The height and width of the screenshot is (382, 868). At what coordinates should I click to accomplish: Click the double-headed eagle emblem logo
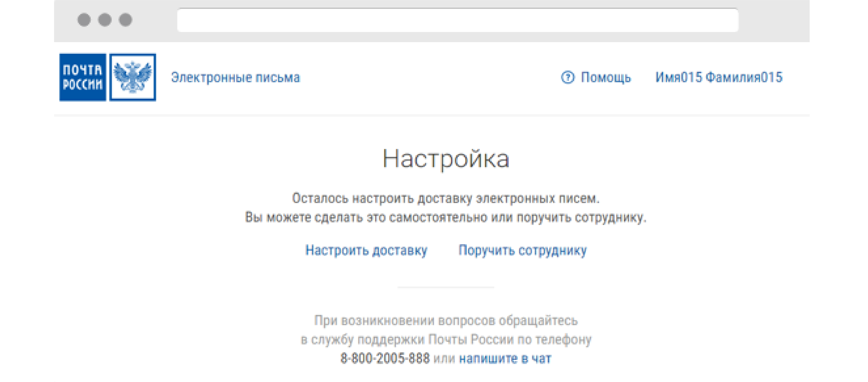[132, 77]
